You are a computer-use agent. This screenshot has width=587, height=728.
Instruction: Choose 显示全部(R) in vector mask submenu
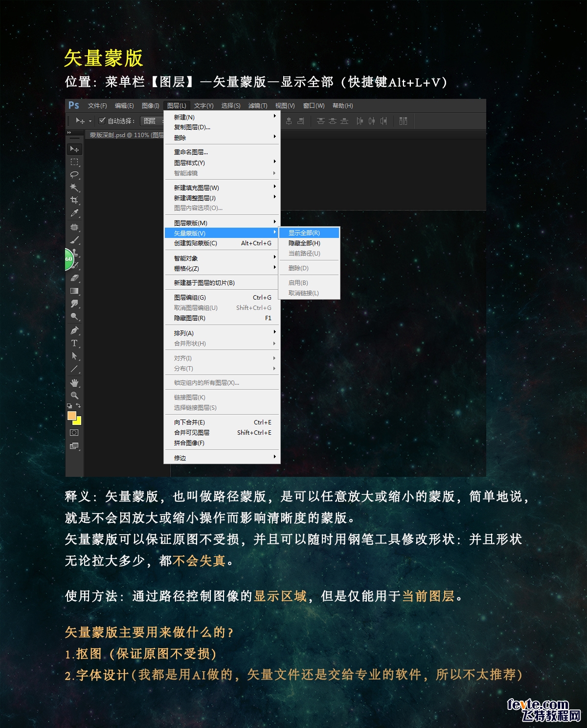click(x=309, y=233)
